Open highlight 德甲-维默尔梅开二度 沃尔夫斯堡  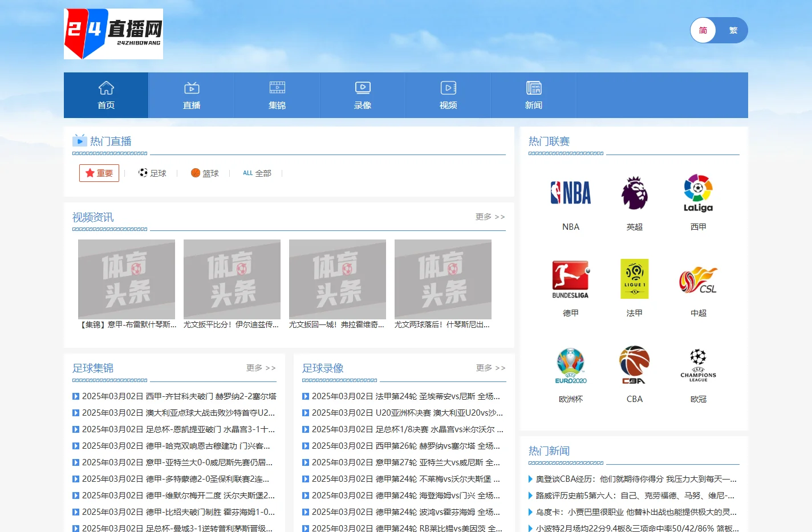click(178, 495)
